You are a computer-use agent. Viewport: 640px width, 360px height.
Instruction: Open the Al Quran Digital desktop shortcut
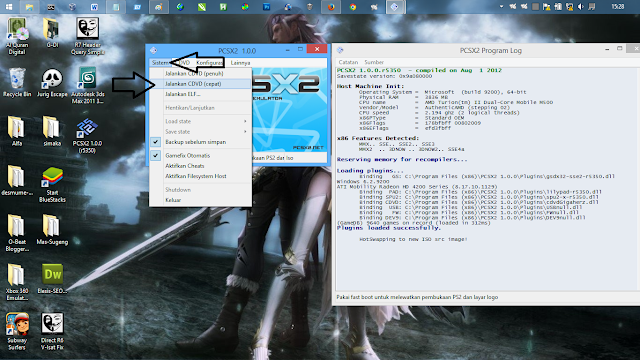[x=17, y=36]
